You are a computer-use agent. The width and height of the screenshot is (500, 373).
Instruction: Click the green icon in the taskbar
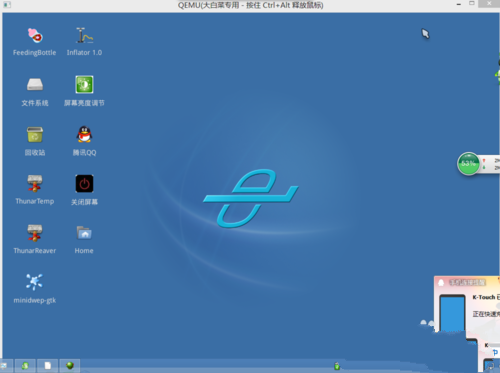(x=25, y=366)
